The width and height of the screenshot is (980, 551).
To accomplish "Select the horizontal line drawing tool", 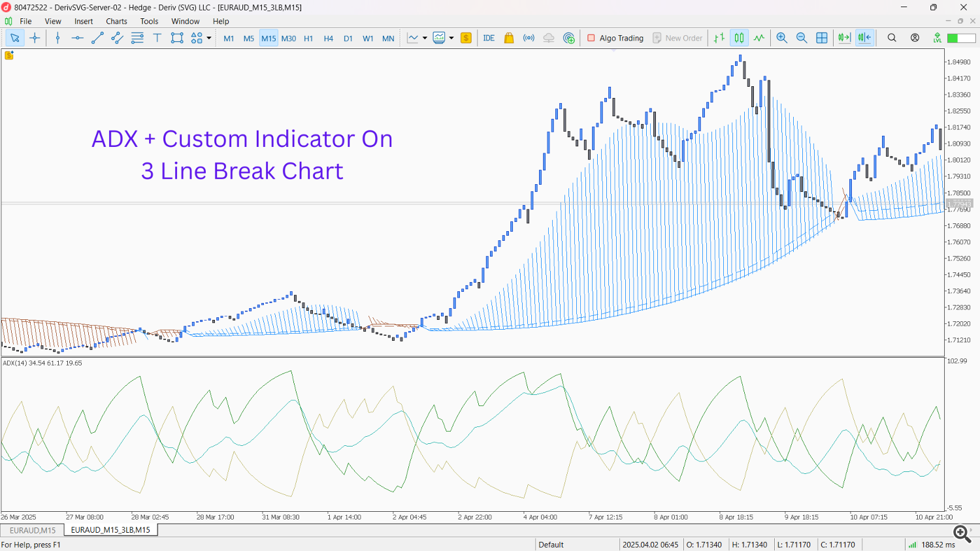I will pyautogui.click(x=78, y=38).
